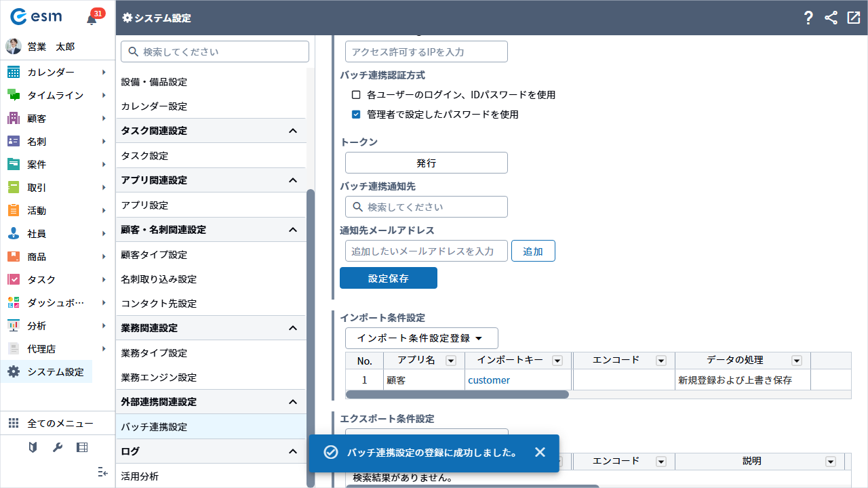Image resolution: width=868 pixels, height=488 pixels.
Task: Open the notifications bell icon
Action: [92, 19]
